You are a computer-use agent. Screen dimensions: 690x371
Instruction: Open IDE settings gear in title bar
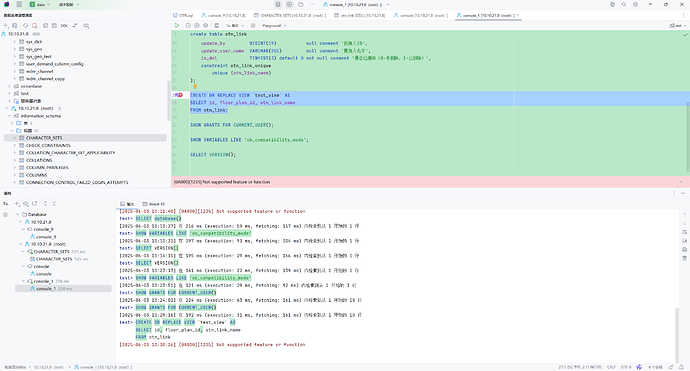point(635,4)
